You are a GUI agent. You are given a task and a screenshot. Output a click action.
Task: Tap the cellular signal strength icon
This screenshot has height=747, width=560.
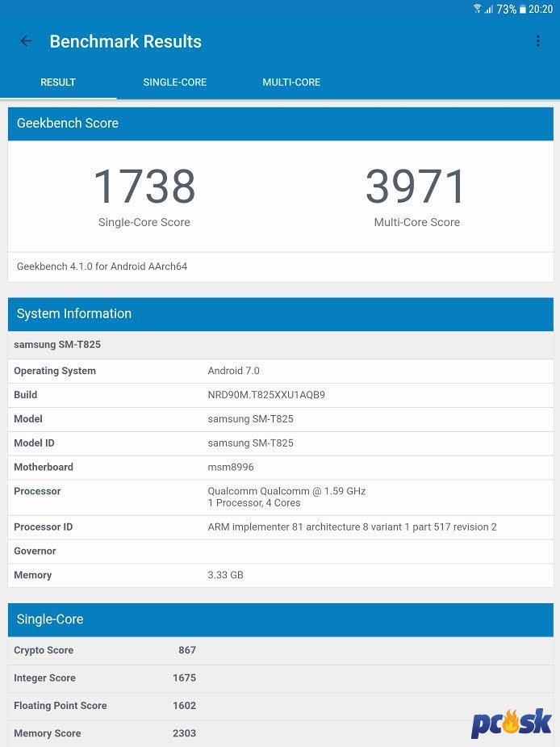click(x=488, y=9)
